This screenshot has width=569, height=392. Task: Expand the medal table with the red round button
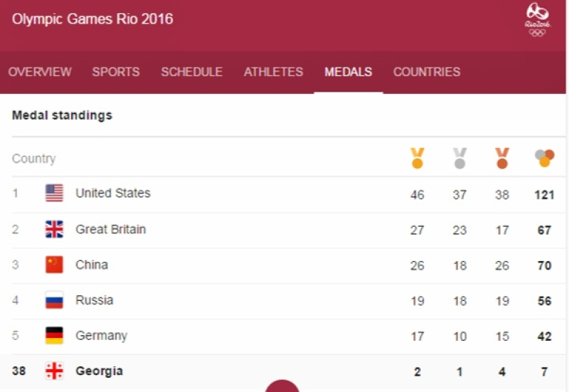point(282,386)
